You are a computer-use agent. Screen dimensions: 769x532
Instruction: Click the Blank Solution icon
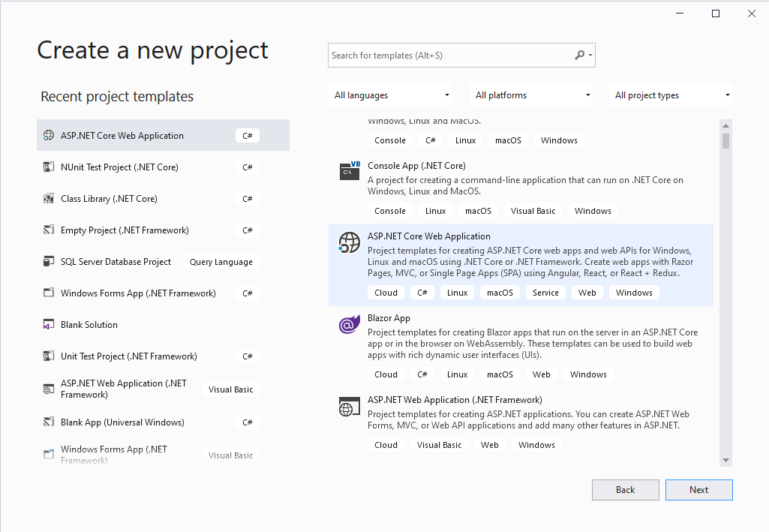click(x=50, y=324)
